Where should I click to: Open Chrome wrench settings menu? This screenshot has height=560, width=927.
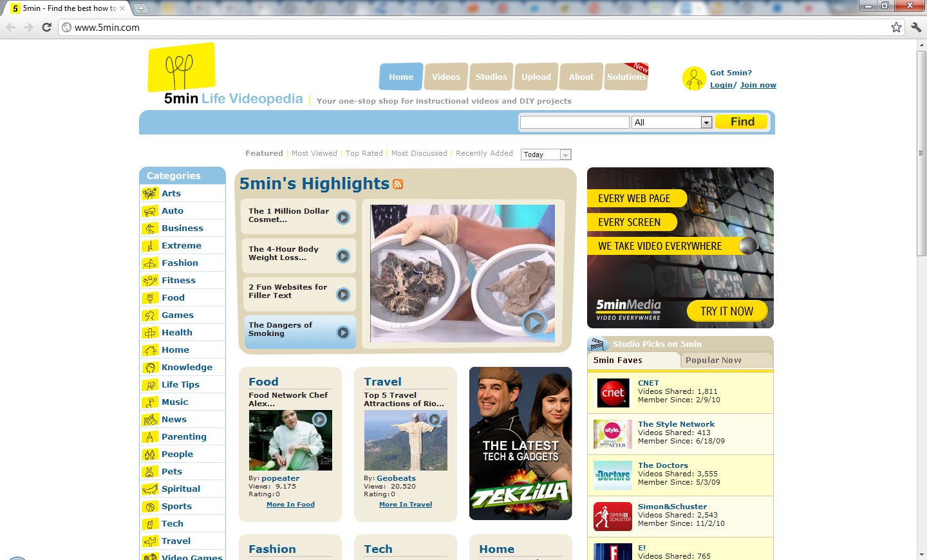pos(916,27)
